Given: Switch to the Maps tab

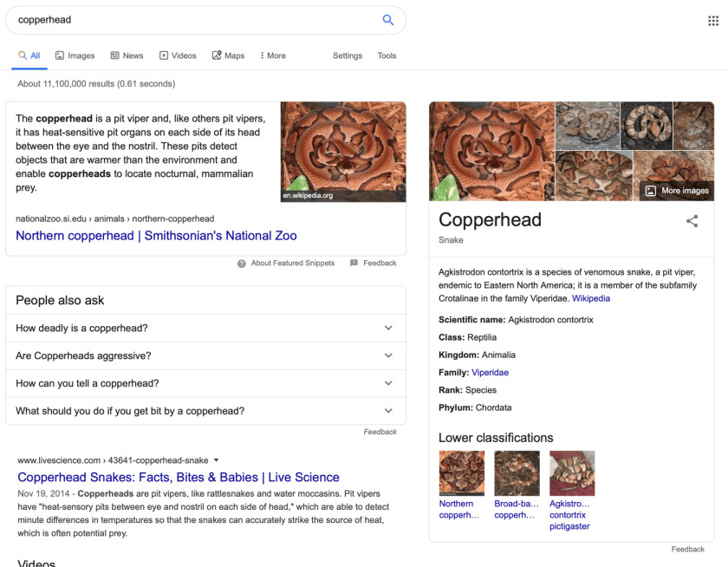Looking at the screenshot, I should (x=228, y=55).
